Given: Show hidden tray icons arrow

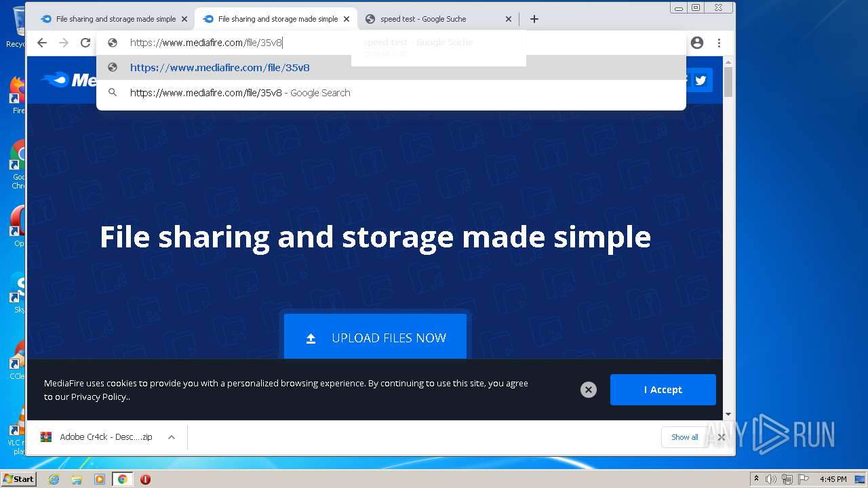Looking at the screenshot, I should tap(756, 479).
